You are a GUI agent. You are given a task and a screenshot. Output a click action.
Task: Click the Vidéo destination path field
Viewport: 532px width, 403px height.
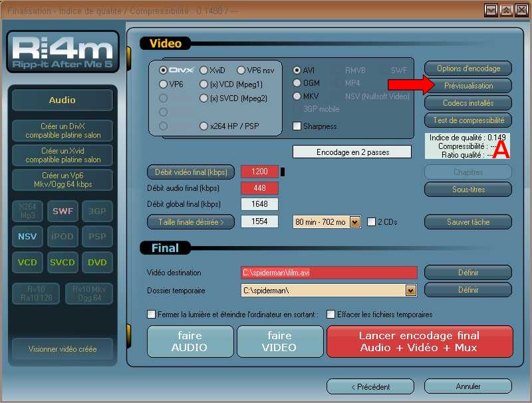point(329,273)
